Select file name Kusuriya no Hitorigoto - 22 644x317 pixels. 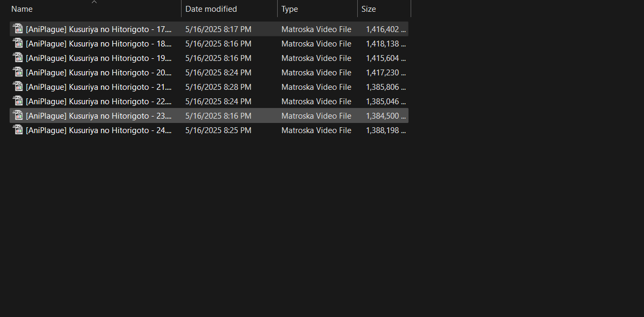[99, 102]
